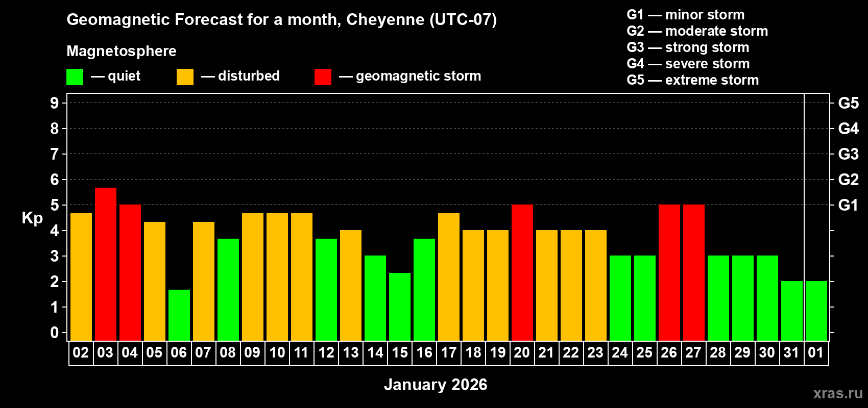This screenshot has height=408, width=868.
Task: Click the red bar for day 04
Action: pos(130,273)
